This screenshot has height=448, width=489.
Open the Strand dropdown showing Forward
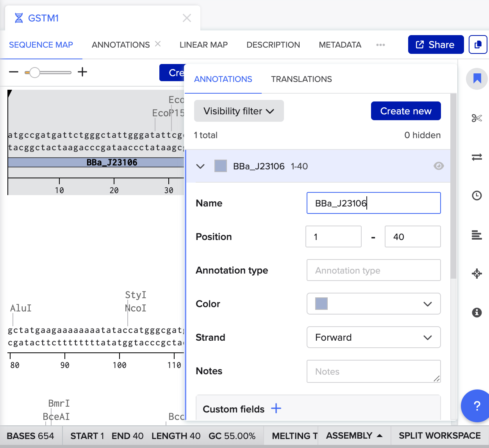point(373,337)
